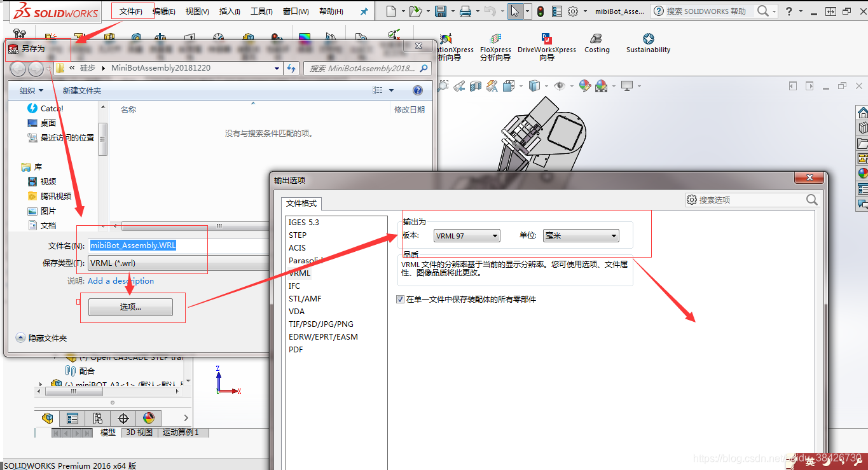Click the 新建文件夹 button
Screen dimensions: 868x470
tap(82, 91)
